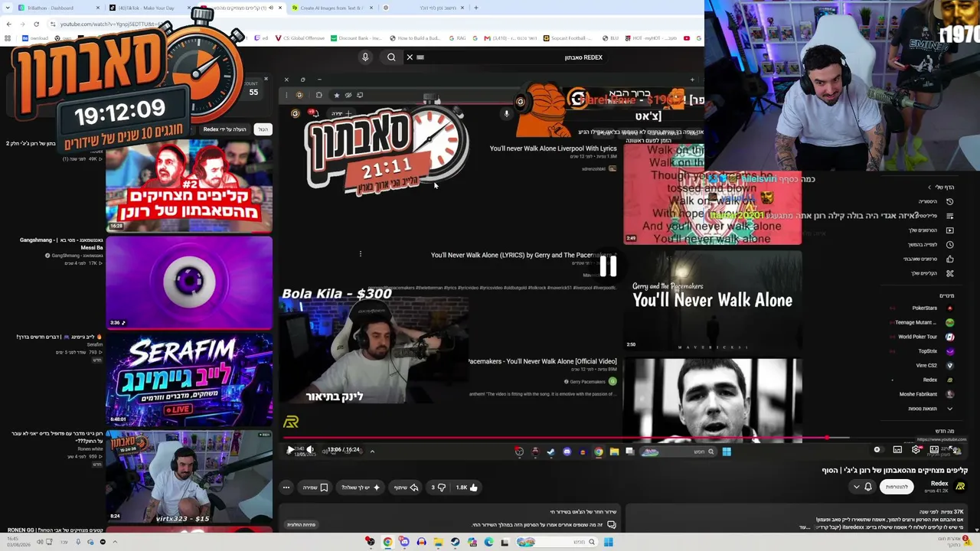980x551 pixels.
Task: Focus the YouTube search field containing REDEX
Action: point(513,57)
